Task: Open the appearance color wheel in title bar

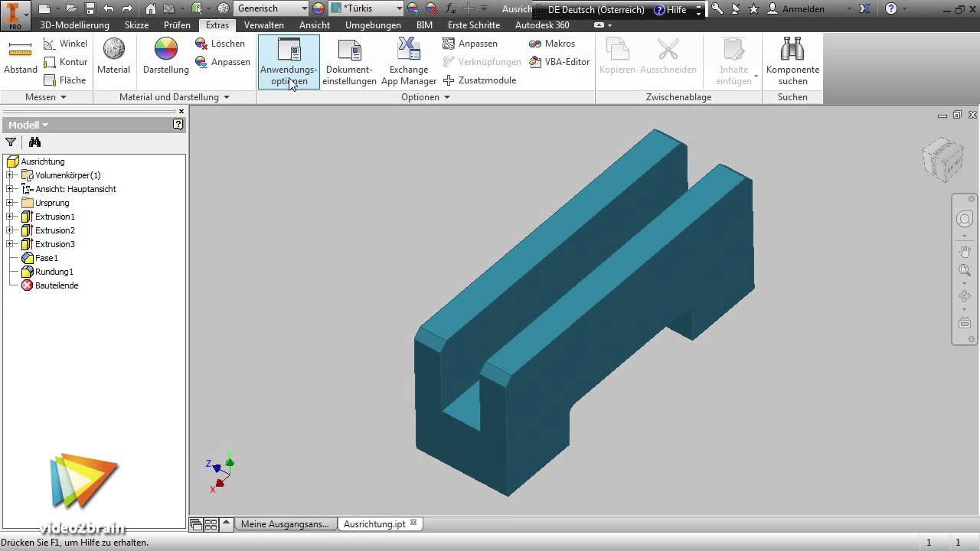Action: click(318, 9)
